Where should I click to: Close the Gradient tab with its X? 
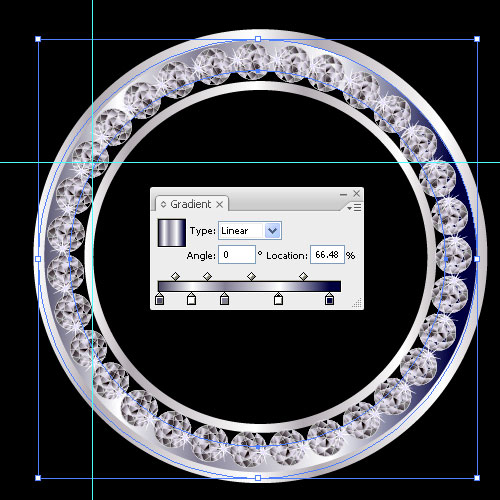(x=220, y=204)
